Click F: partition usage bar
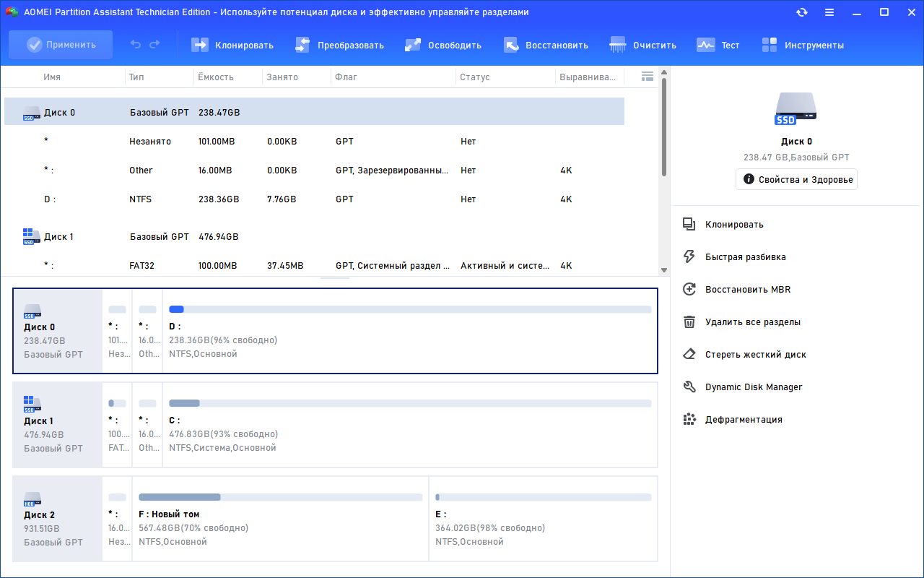The width and height of the screenshot is (924, 578). pyautogui.click(x=280, y=497)
